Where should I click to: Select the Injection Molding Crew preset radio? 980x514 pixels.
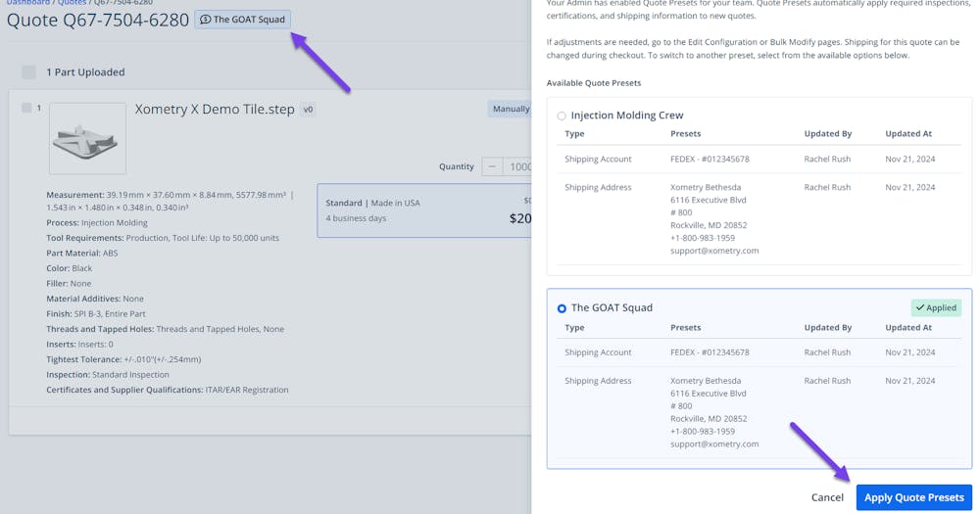coord(562,116)
